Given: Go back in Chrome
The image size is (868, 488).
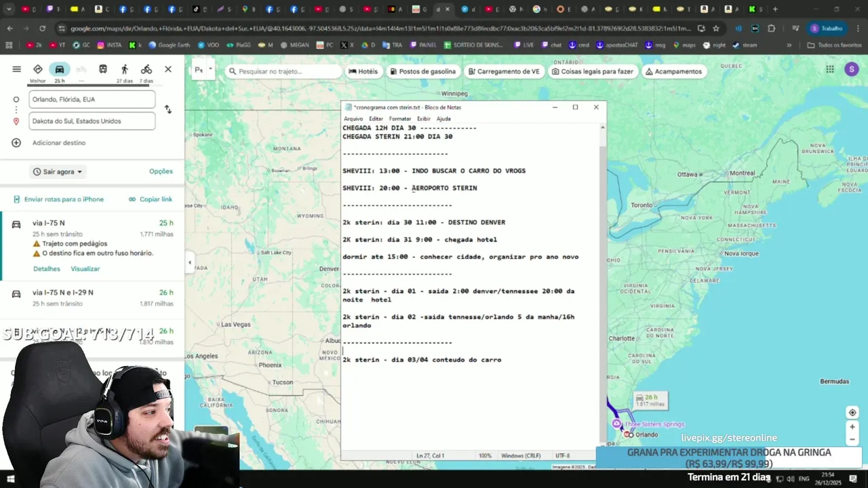Looking at the screenshot, I should 9,28.
